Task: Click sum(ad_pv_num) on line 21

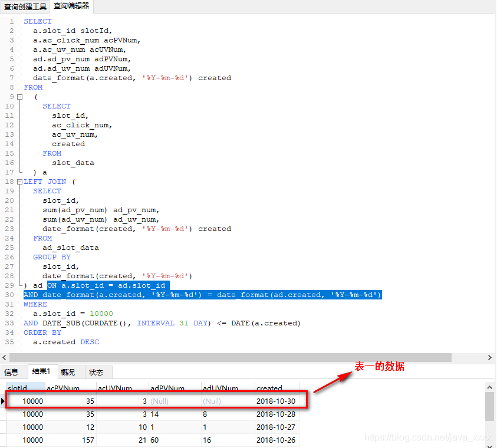Action: click(x=75, y=210)
